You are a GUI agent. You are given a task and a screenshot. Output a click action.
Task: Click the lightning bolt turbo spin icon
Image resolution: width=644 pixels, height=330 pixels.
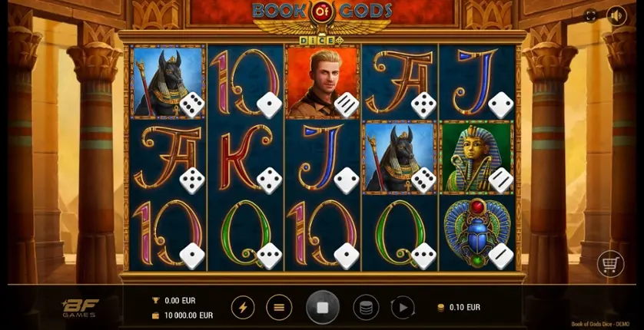243,308
